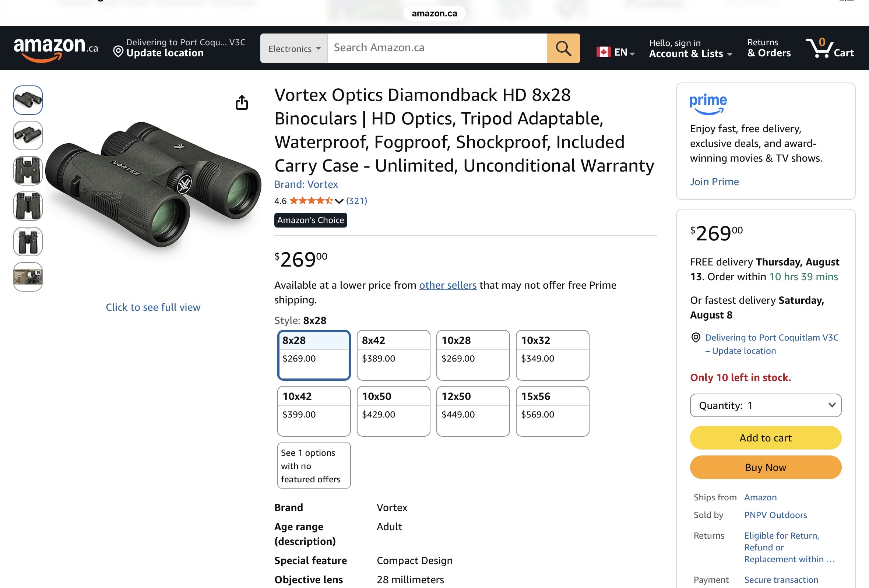This screenshot has height=588, width=869.
Task: Go to Amazon.ca home logo
Action: coord(56,49)
